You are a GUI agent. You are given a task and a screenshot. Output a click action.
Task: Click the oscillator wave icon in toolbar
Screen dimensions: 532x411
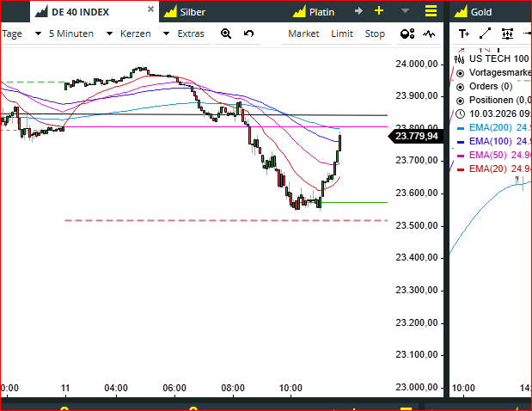pos(429,34)
